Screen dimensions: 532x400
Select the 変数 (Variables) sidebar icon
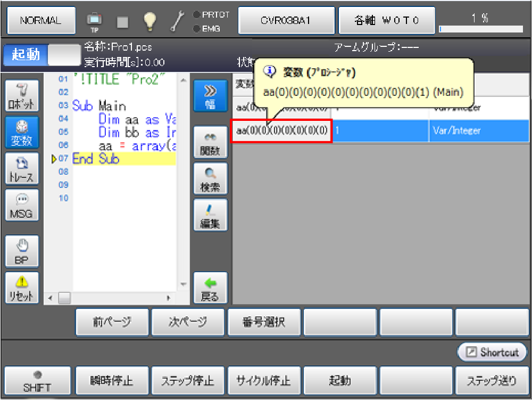[x=22, y=132]
